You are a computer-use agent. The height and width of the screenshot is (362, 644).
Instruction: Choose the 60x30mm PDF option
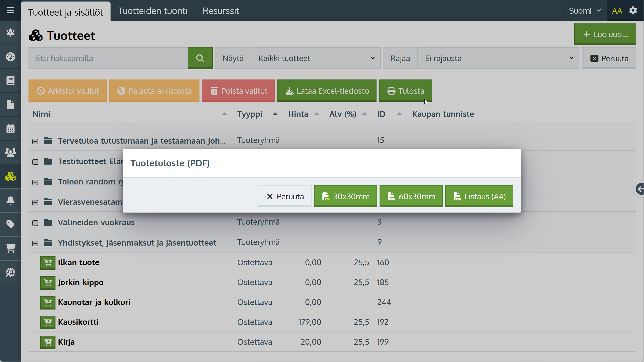(x=411, y=196)
